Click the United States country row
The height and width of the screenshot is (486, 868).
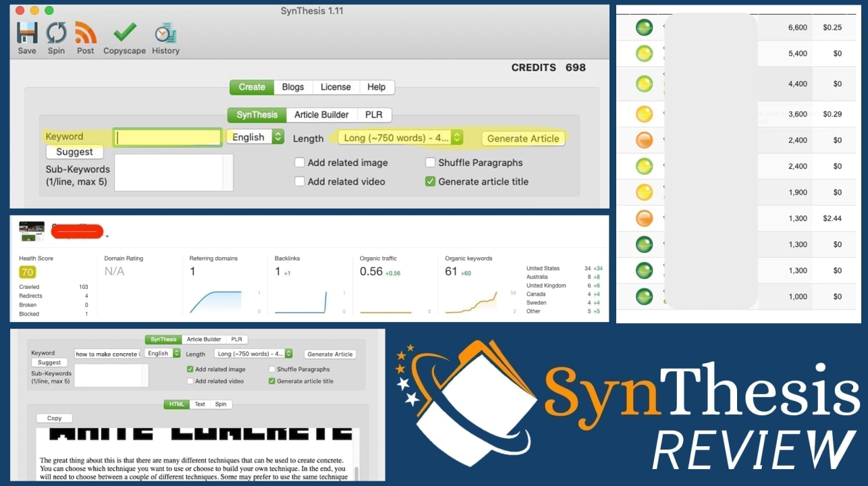tap(564, 268)
